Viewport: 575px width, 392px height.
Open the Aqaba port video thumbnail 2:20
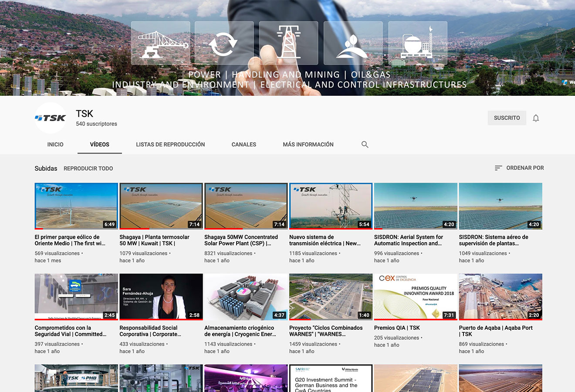click(501, 297)
